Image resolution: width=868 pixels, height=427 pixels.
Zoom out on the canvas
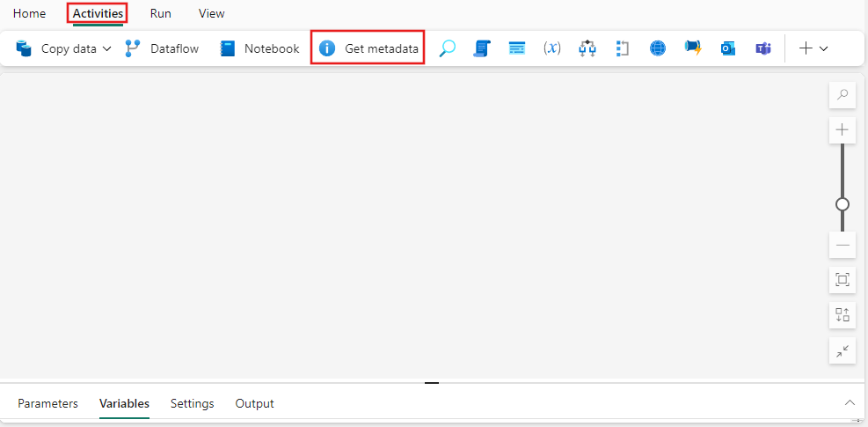(x=842, y=245)
